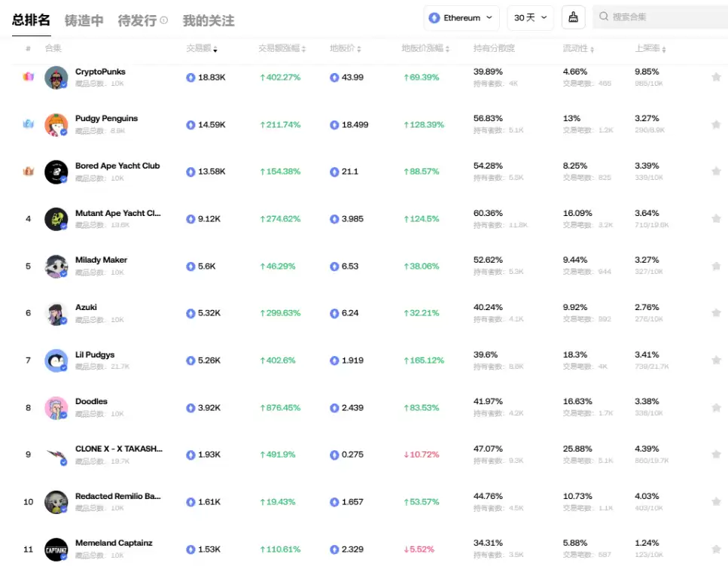Switch to the 铸造中 tab

tap(84, 21)
